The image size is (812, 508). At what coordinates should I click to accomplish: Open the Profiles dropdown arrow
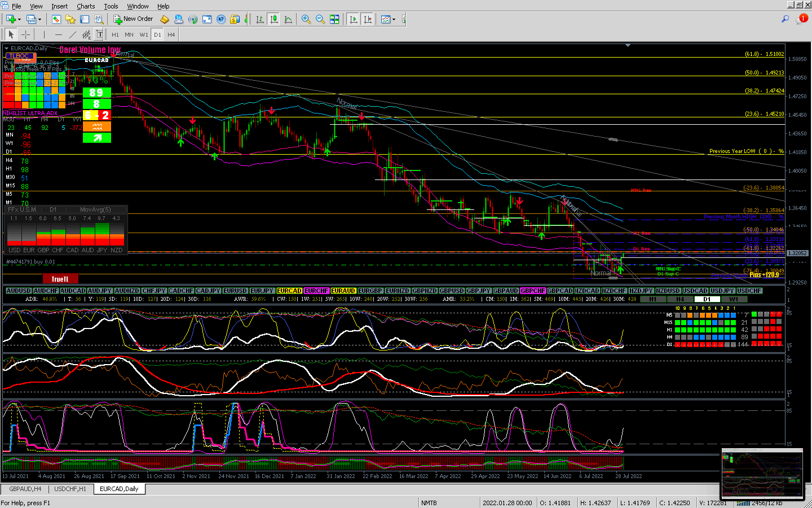(x=39, y=19)
